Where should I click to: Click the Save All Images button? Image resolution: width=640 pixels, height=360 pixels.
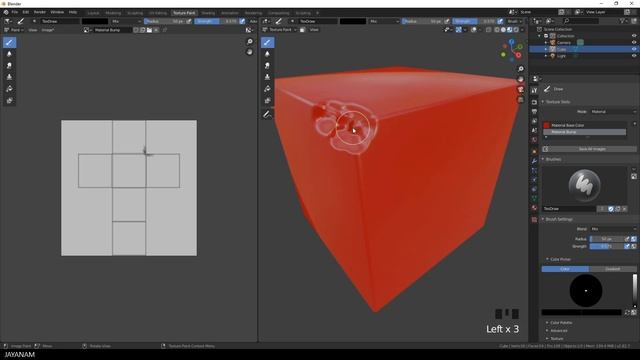click(589, 149)
